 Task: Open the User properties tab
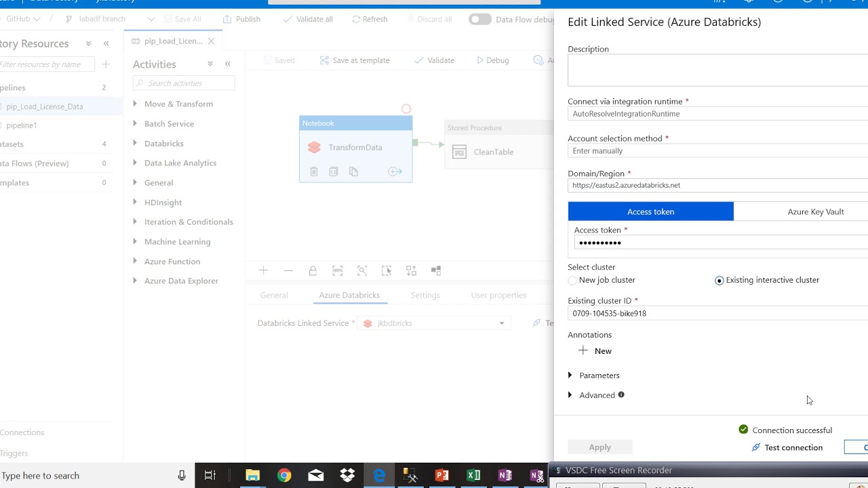pyautogui.click(x=498, y=295)
